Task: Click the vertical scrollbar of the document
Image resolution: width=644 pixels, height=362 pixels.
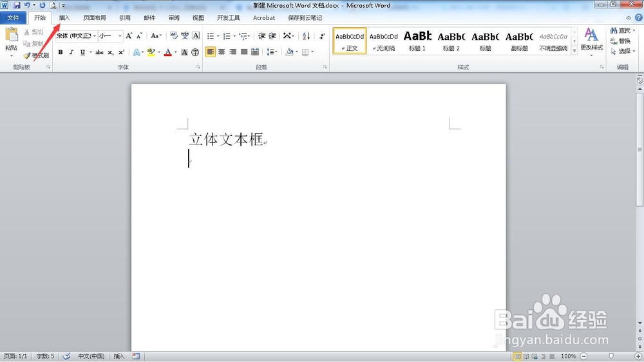Action: 639,150
